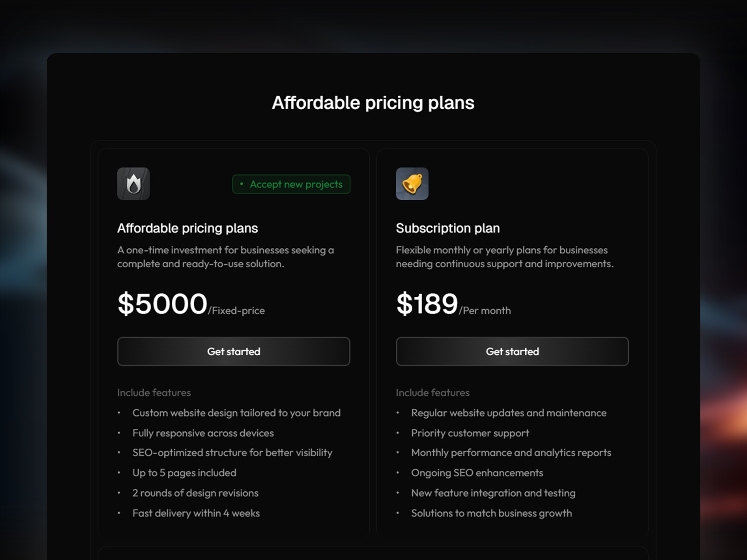Image resolution: width=747 pixels, height=560 pixels.
Task: Click 'Custom website design tailored to your brand' bullet
Action: point(236,413)
